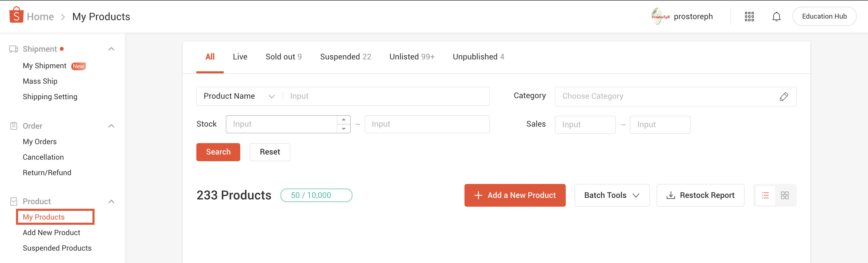Click the Choose Category field
This screenshot has width=868, height=263.
point(664,96)
